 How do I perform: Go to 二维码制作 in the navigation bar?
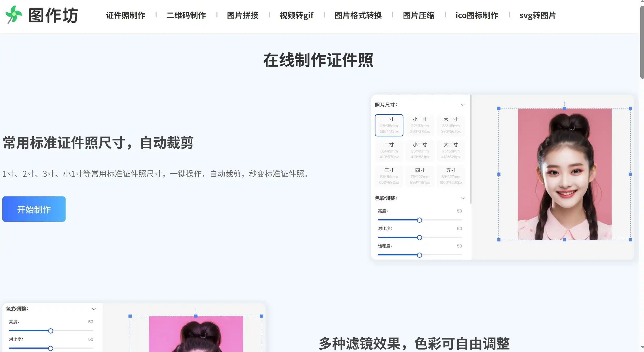coord(186,15)
